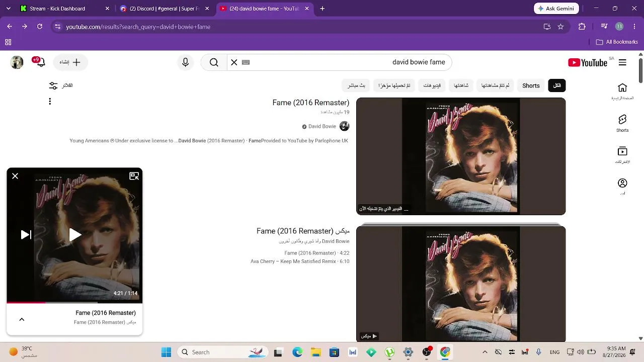
Task: Select the All filter chip
Action: coord(557,85)
